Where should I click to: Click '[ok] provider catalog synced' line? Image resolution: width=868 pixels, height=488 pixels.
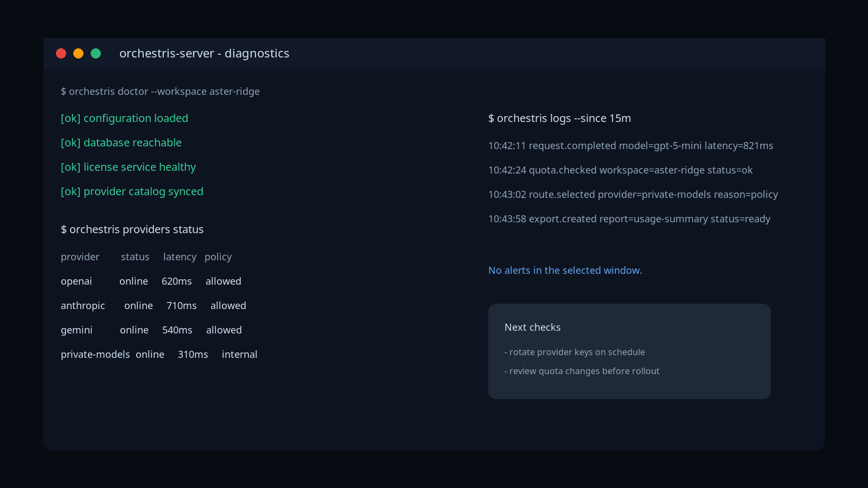point(132,191)
